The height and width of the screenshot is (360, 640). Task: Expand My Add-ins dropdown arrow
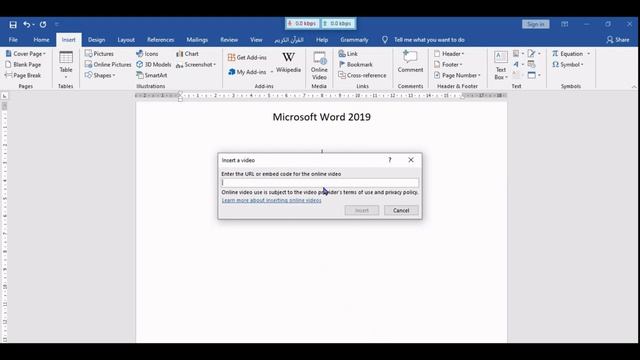[x=272, y=72]
